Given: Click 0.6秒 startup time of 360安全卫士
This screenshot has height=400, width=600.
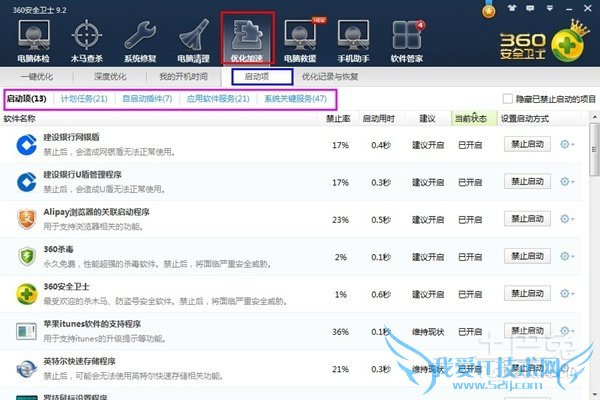Looking at the screenshot, I should [381, 295].
